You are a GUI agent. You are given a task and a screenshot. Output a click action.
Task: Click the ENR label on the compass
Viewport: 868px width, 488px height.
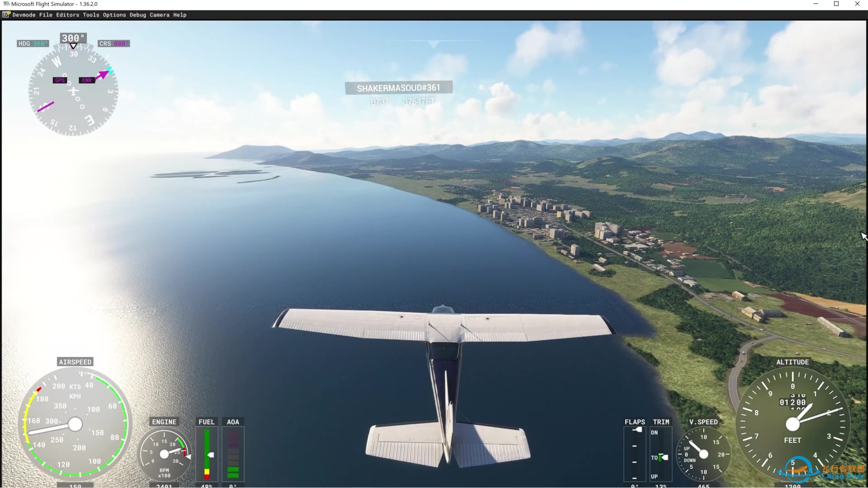point(86,80)
